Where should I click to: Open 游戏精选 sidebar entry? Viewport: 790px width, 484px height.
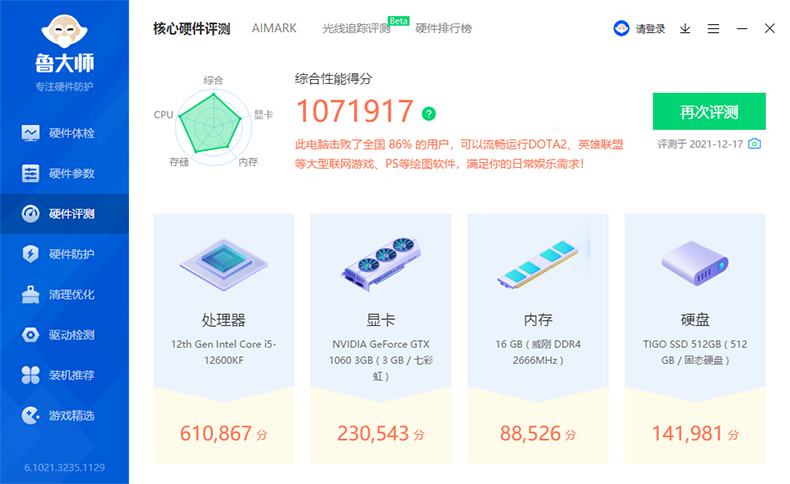coord(58,414)
